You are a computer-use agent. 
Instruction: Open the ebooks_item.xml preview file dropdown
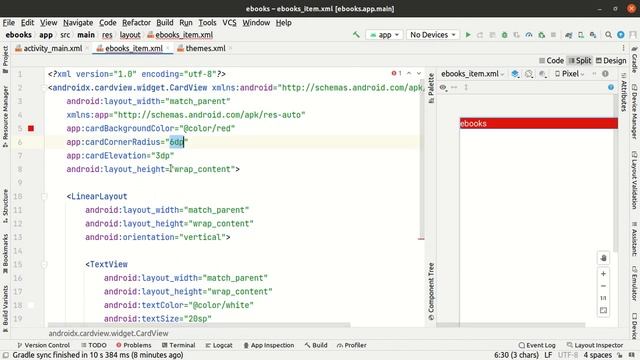472,74
